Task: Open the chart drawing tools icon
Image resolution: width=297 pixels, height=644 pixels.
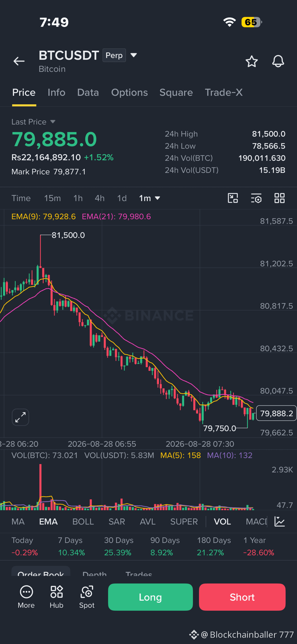Action: coord(233,198)
